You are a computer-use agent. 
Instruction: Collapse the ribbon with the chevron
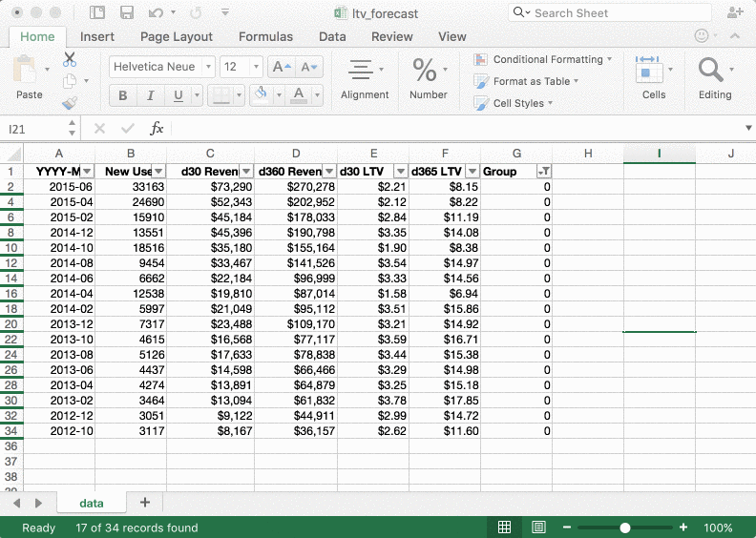click(735, 35)
